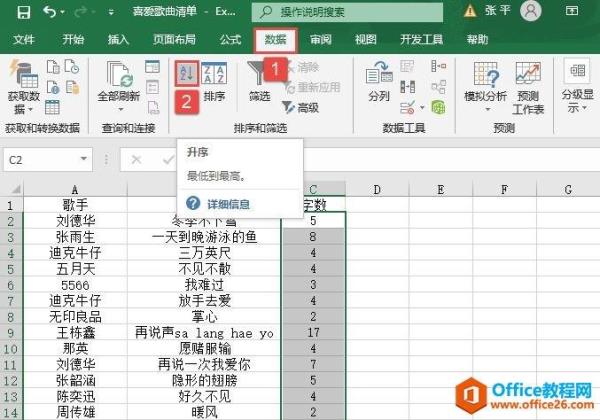Click into the 操作说明搜索 search box

[x=347, y=12]
